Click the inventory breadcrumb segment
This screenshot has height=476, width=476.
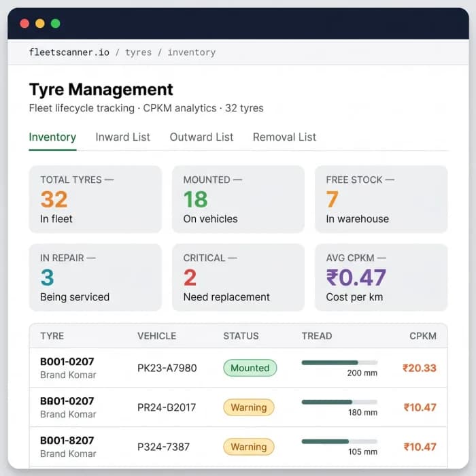tap(192, 52)
